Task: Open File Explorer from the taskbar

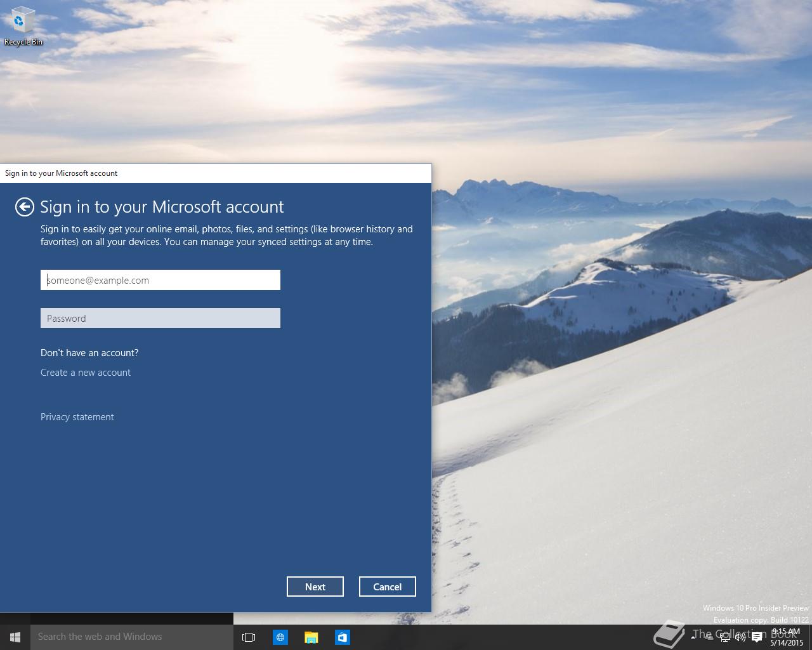Action: (x=311, y=637)
